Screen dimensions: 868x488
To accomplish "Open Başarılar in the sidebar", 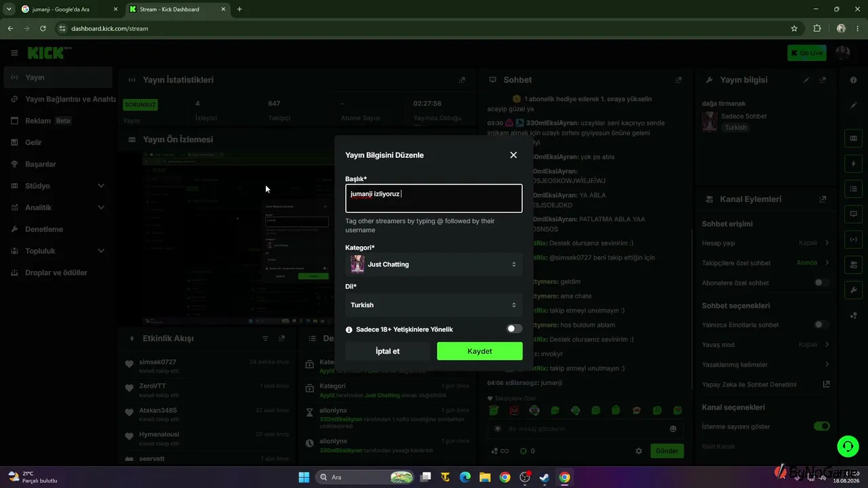I will tap(58, 164).
